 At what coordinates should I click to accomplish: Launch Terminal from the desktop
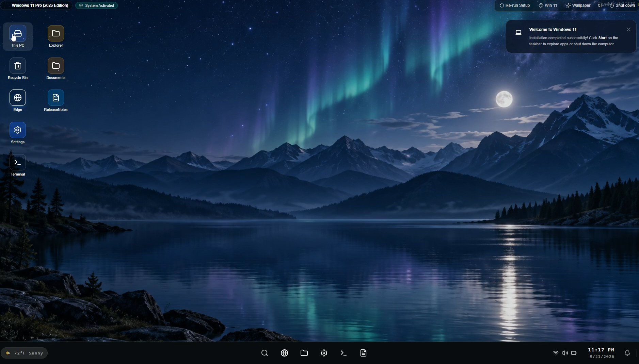tap(18, 165)
